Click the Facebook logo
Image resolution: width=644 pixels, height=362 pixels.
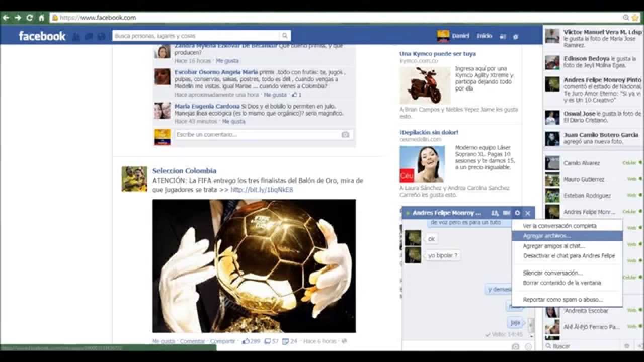42,36
